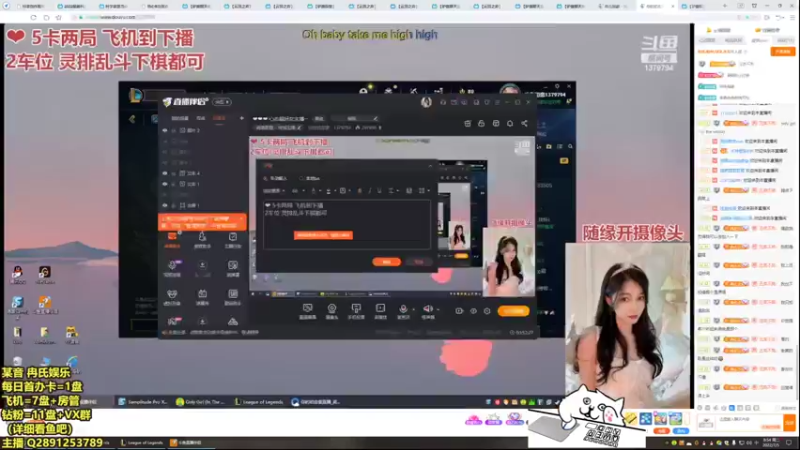Click the microphone icon in broadcaster toolbar
The height and width of the screenshot is (450, 800).
pyautogui.click(x=403, y=309)
